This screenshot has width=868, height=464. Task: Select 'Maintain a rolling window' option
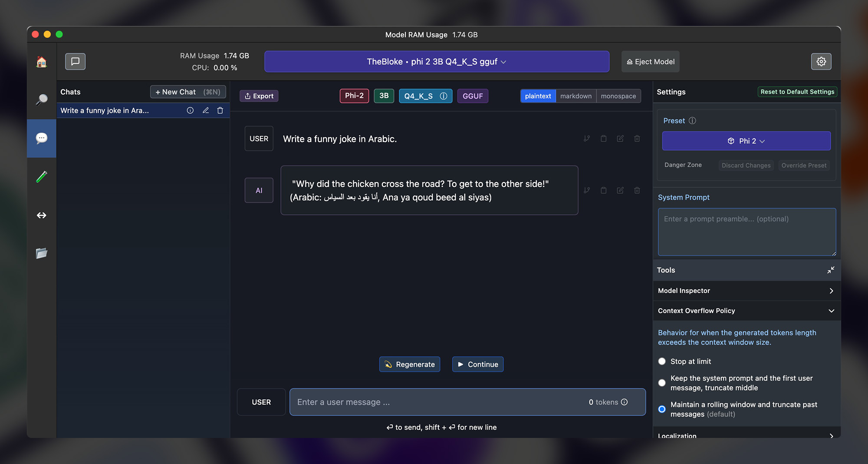(x=662, y=409)
